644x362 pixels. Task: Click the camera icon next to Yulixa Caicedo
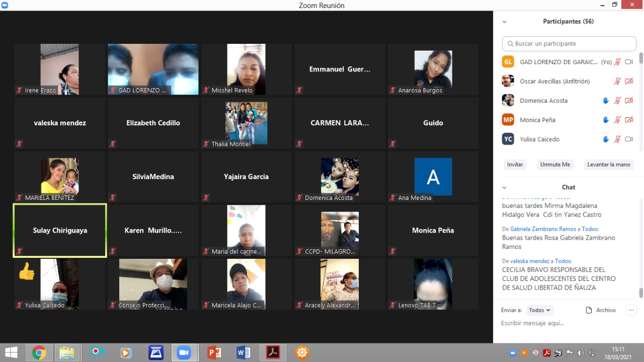(628, 139)
